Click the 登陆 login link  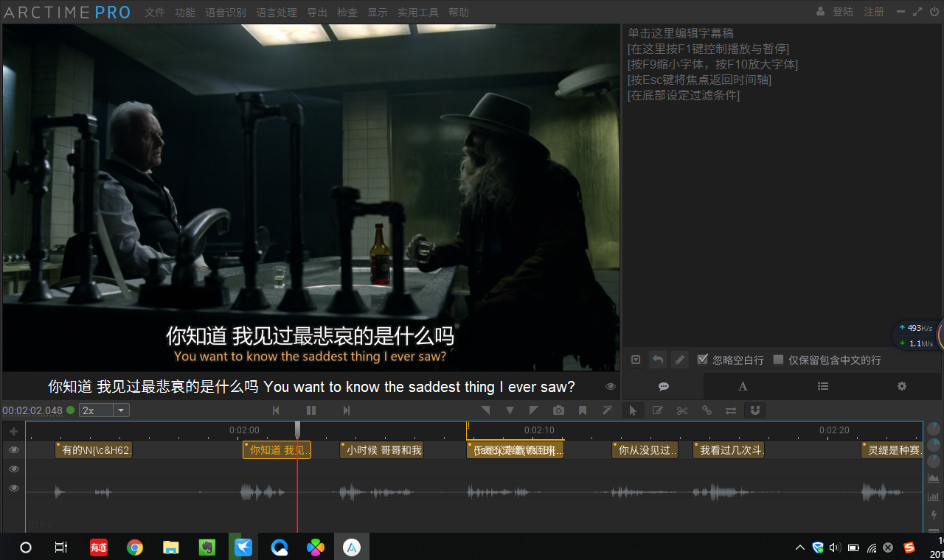tap(843, 12)
